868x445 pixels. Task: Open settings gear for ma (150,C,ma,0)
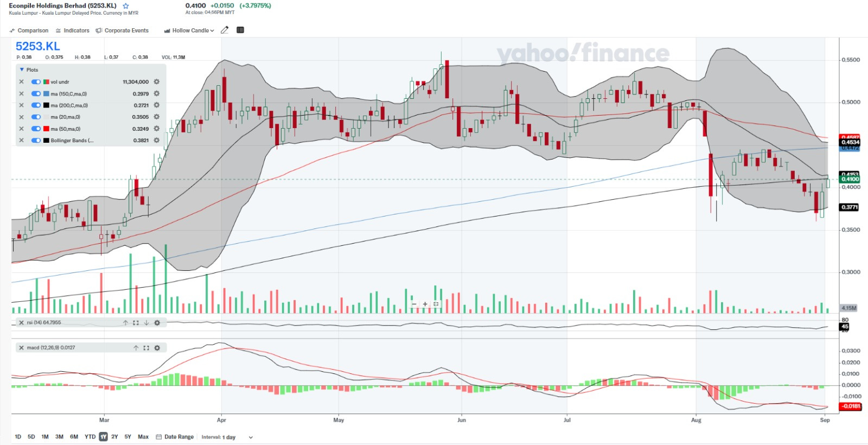(157, 94)
